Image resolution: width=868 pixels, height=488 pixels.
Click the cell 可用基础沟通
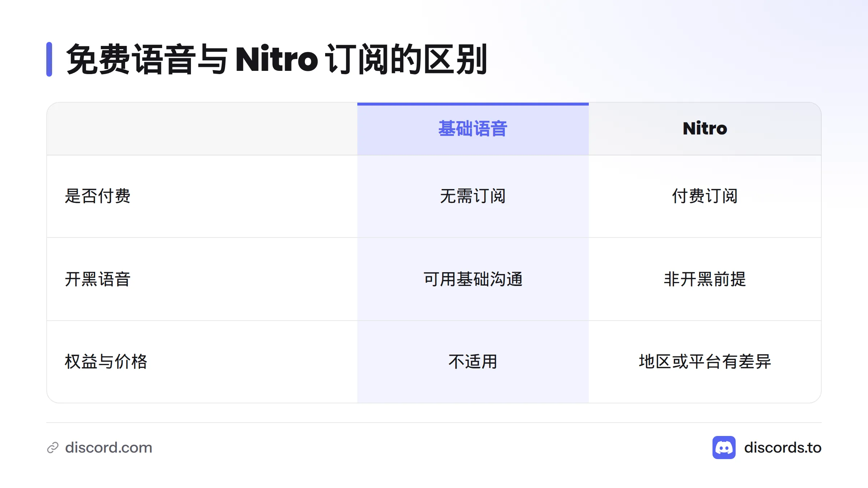473,279
